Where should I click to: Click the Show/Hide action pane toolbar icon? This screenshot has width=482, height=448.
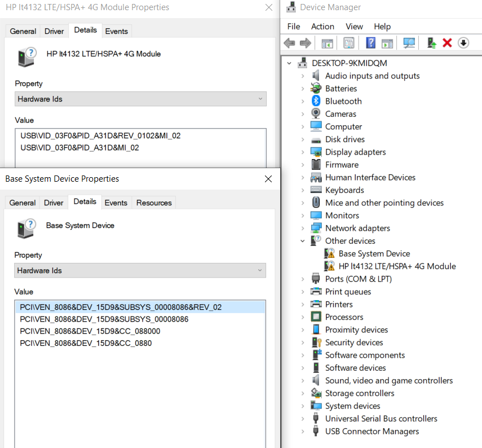(387, 43)
